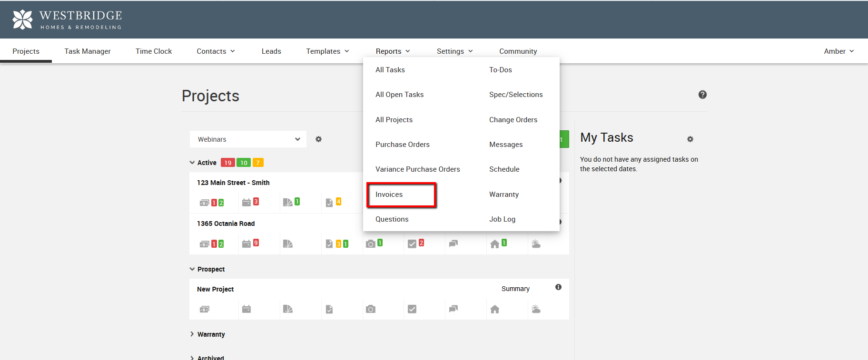The width and height of the screenshot is (868, 360).
Task: Open the help question mark icon
Action: [702, 95]
